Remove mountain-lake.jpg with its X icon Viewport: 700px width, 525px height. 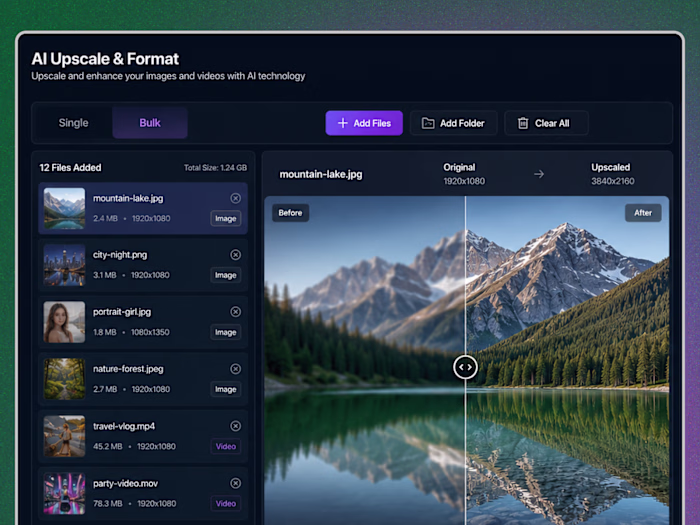pyautogui.click(x=235, y=198)
